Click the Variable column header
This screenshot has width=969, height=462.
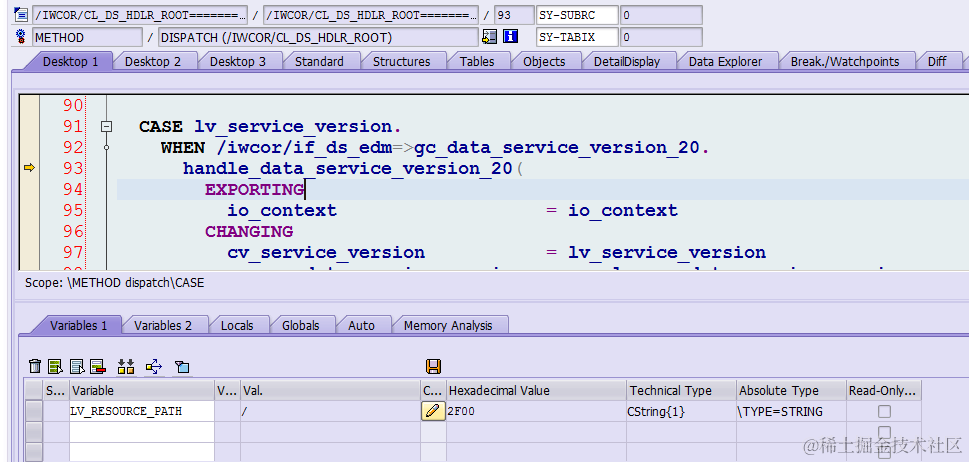pyautogui.click(x=142, y=390)
